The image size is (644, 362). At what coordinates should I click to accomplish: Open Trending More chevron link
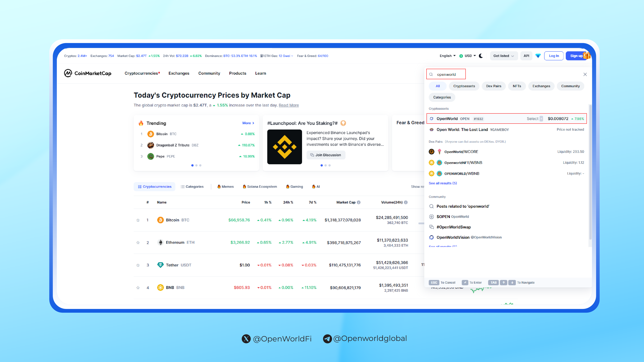coord(248,123)
